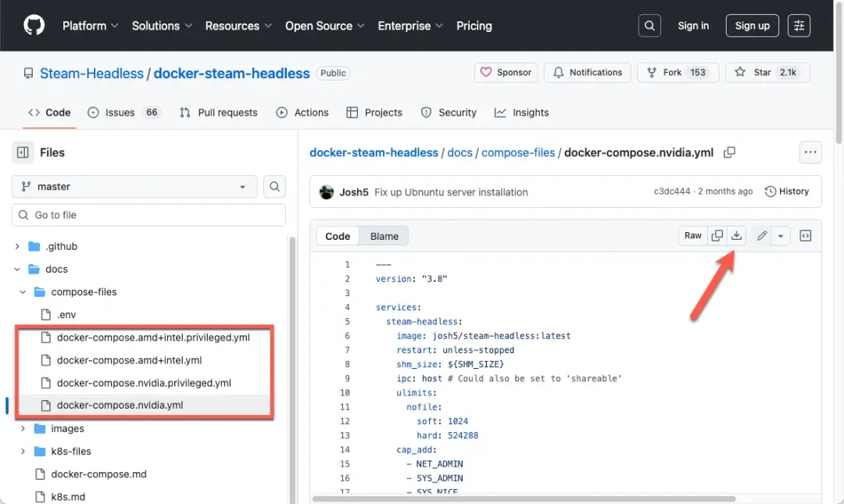Switch to the Blame tab
Viewport: 844px width, 504px height.
point(384,235)
